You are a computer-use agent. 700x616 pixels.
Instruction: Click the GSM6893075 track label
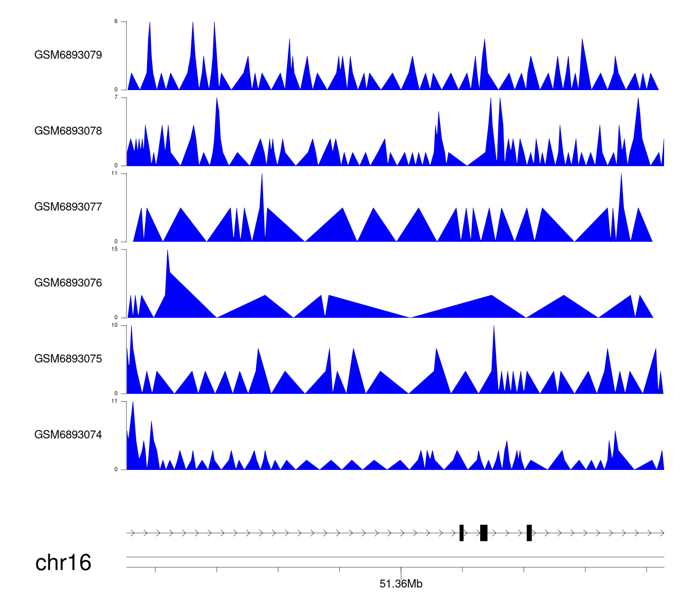click(x=68, y=359)
